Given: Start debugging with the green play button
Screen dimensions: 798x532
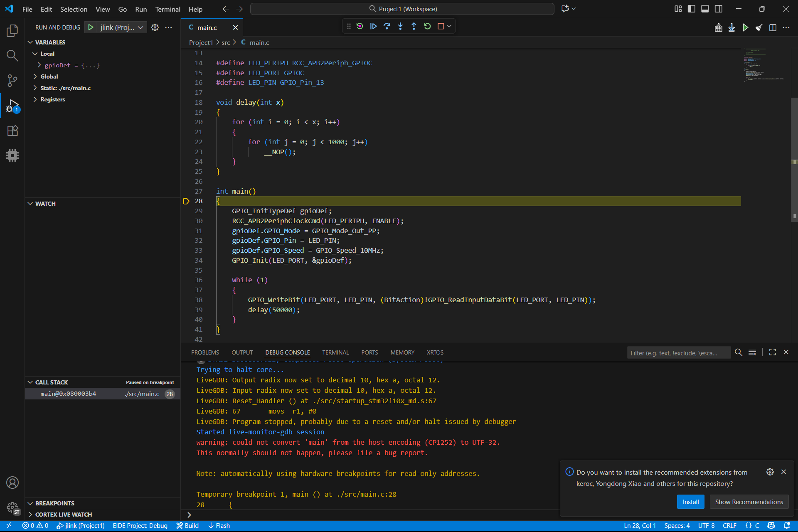Looking at the screenshot, I should click(91, 27).
